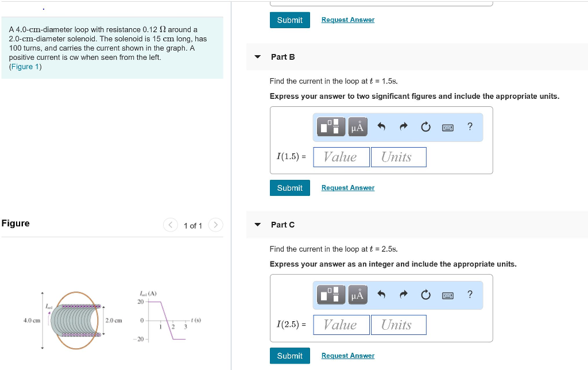Viewport: 588px width, 370px height.
Task: Undo input using Part C undo arrow
Action: (381, 295)
